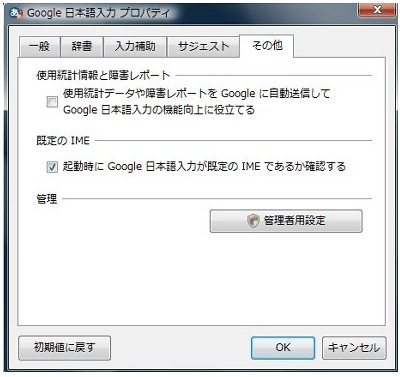Click the キャンセル button
The width and height of the screenshot is (400, 377).
[x=354, y=348]
